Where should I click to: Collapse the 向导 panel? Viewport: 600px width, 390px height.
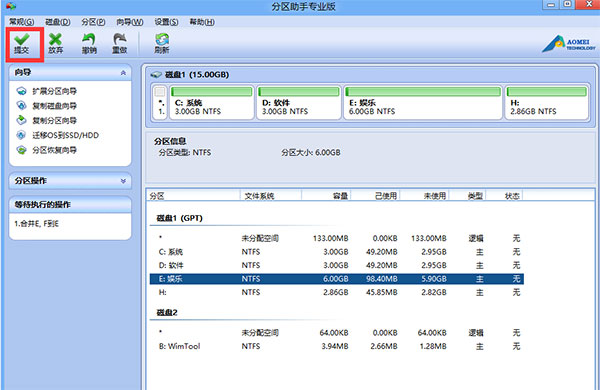pos(123,73)
